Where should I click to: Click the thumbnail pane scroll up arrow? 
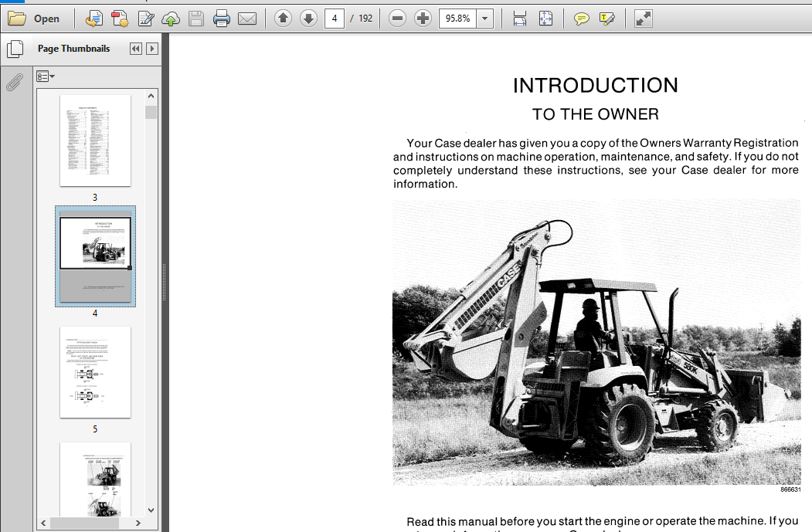(151, 96)
